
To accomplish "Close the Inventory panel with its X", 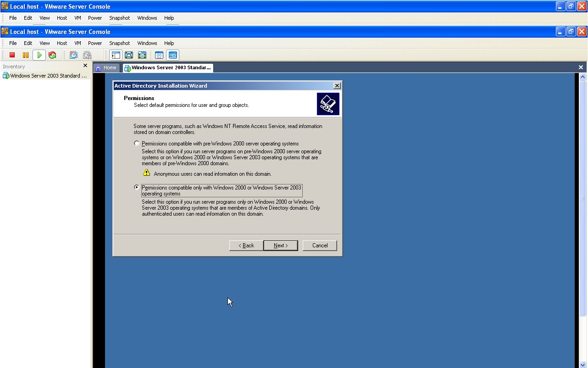I will [x=85, y=66].
